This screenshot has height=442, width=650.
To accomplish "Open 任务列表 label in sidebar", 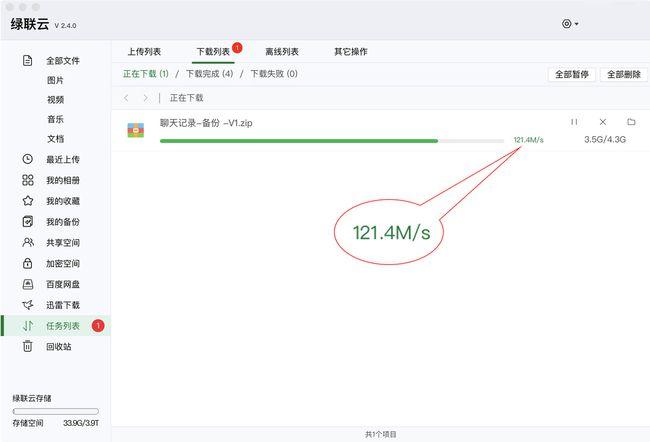I will [63, 326].
